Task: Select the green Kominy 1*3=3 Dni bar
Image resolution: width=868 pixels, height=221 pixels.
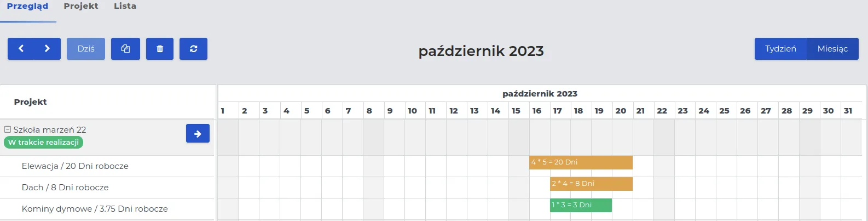Action: 581,205
